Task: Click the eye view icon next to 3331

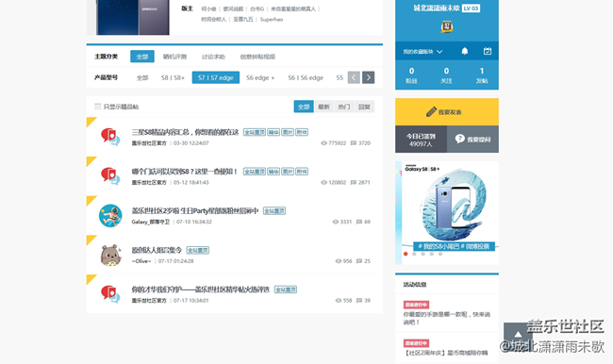Action: [x=336, y=222]
